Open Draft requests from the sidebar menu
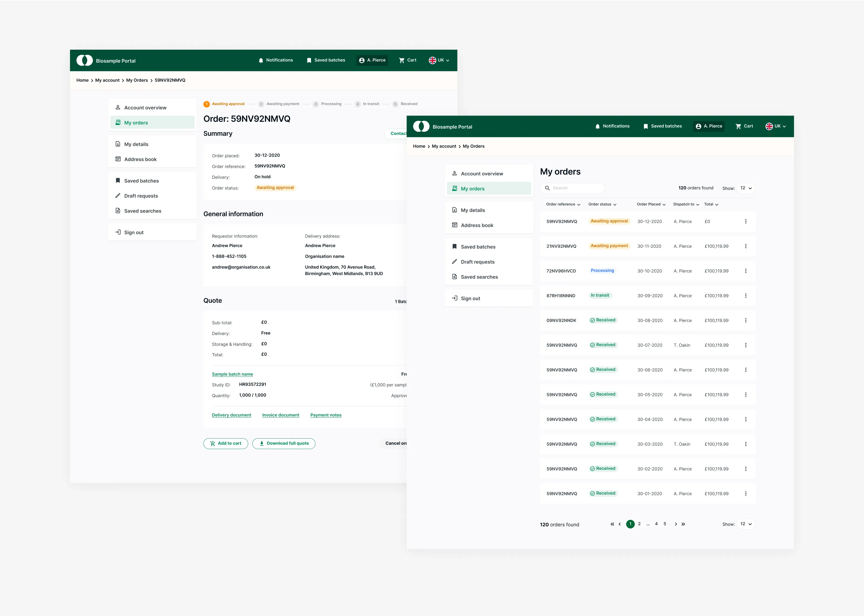 tap(478, 262)
